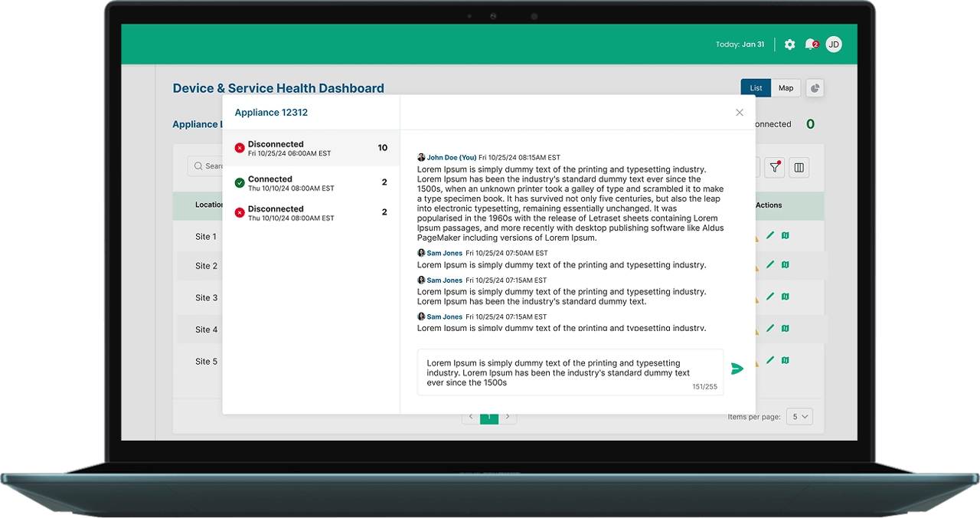Click the edit pencil for Site 1
Viewport: 980px width, 518px height.
pyautogui.click(x=770, y=236)
